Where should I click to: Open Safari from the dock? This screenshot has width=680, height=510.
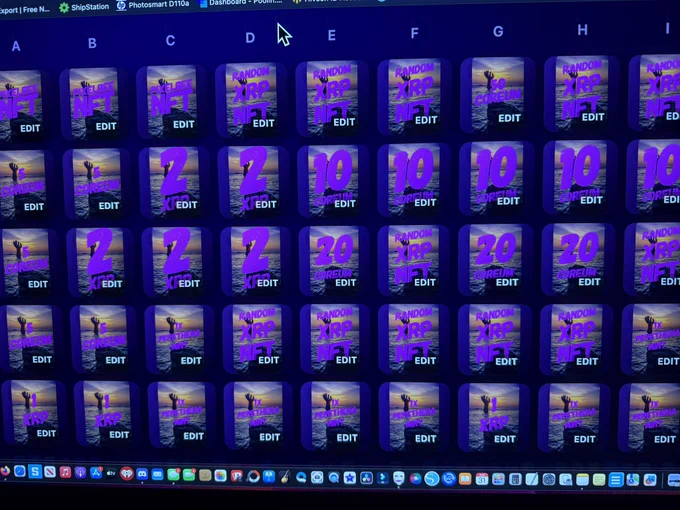20,471
